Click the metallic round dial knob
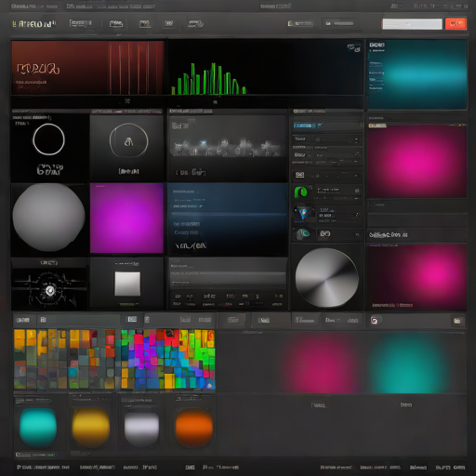The height and width of the screenshot is (476, 476). (x=327, y=278)
